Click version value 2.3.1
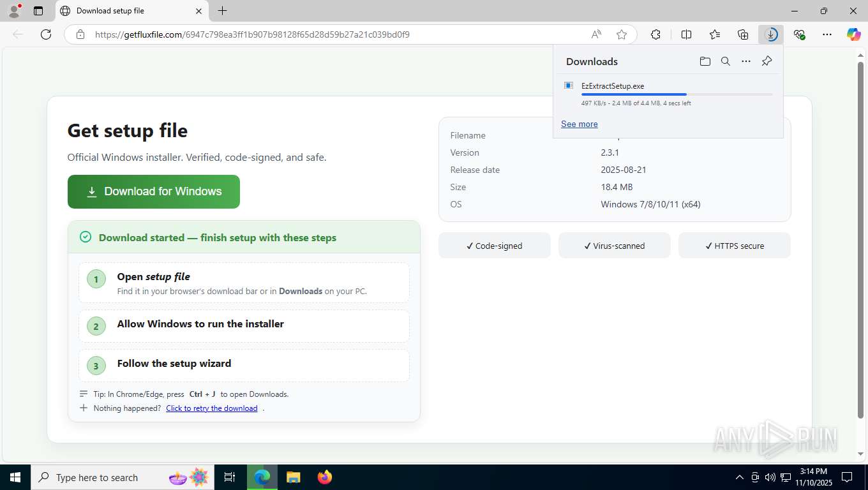The height and width of the screenshot is (490, 868). 610,152
